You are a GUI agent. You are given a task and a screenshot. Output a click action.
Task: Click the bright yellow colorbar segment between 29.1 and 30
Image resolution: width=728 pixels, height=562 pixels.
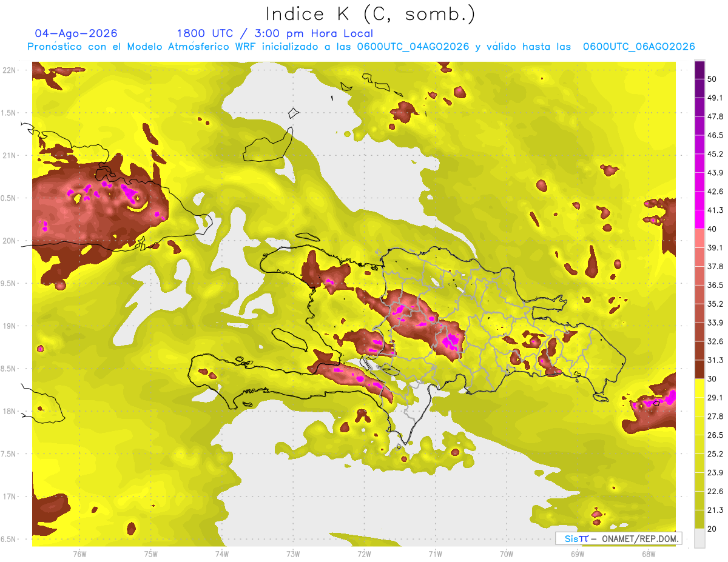tap(699, 388)
